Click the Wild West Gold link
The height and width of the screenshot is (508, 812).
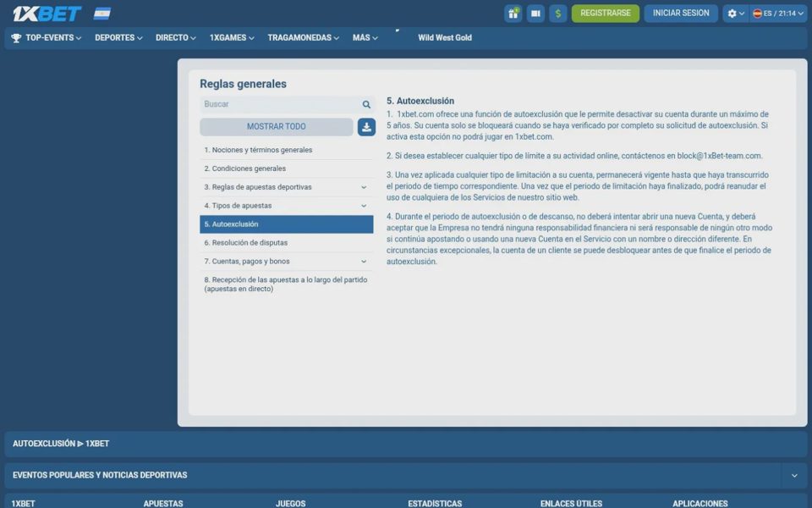coord(445,38)
